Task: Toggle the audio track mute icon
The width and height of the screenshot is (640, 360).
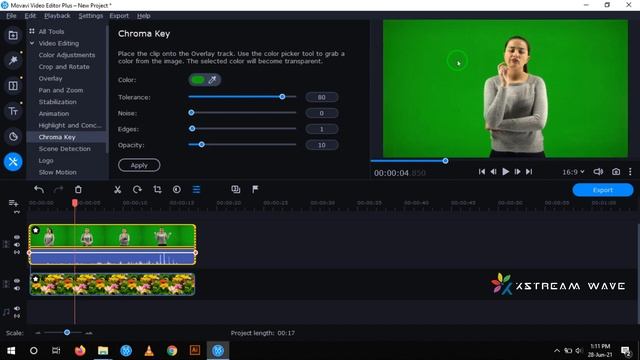Action: (17, 309)
